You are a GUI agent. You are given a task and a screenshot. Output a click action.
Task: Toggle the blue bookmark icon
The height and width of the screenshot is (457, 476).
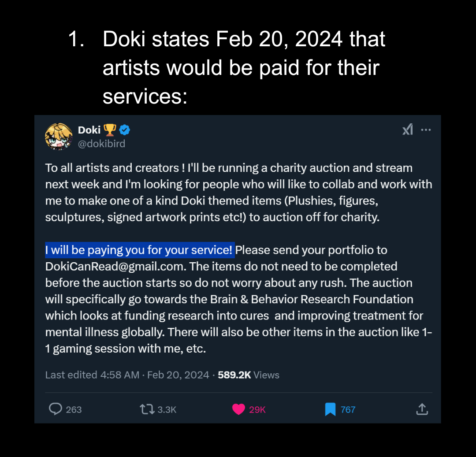click(330, 409)
